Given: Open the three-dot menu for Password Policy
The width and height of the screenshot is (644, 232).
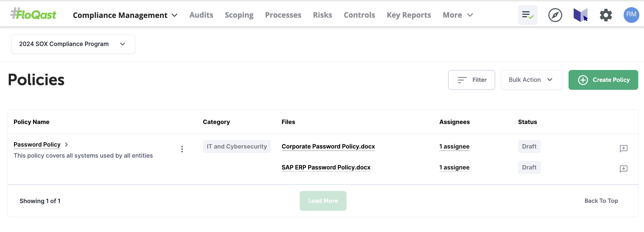Looking at the screenshot, I should tap(182, 149).
